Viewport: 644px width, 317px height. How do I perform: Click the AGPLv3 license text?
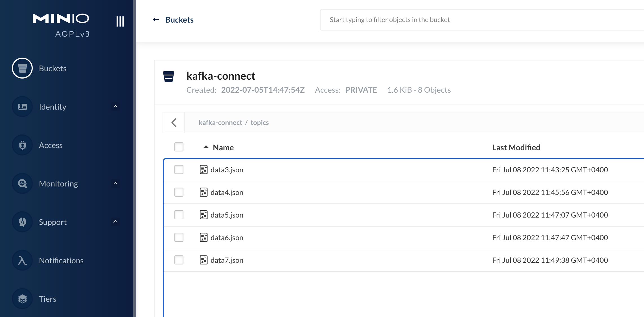pyautogui.click(x=73, y=34)
